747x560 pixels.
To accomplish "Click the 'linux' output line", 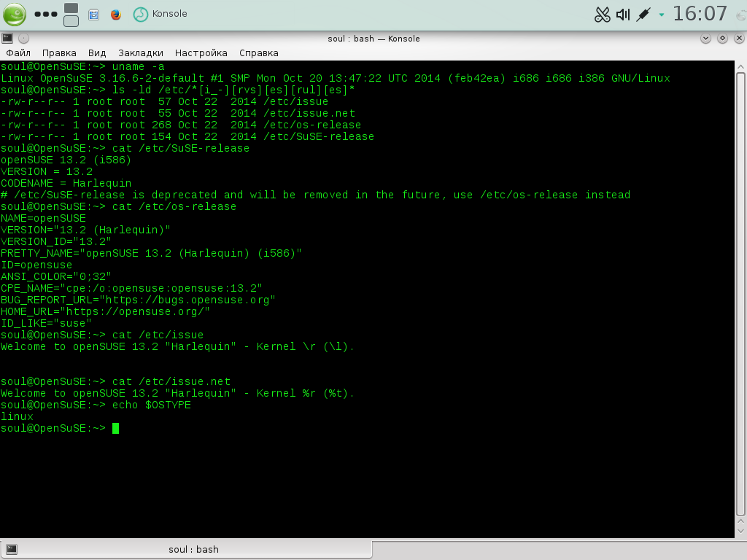I will [17, 416].
